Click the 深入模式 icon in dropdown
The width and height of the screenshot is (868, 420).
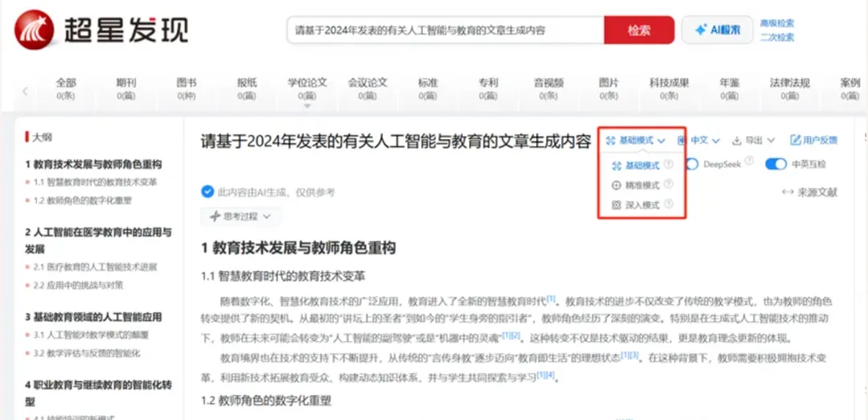point(616,205)
